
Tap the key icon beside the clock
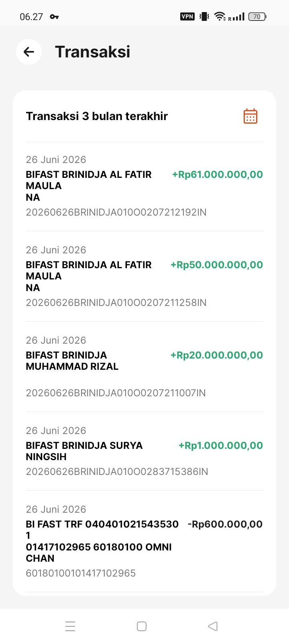pyautogui.click(x=54, y=17)
